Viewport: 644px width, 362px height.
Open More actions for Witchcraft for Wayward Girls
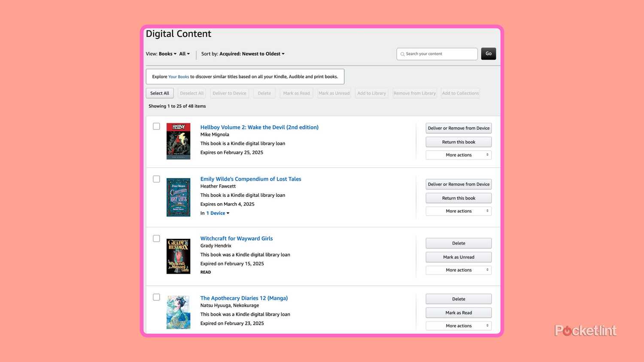pos(459,270)
